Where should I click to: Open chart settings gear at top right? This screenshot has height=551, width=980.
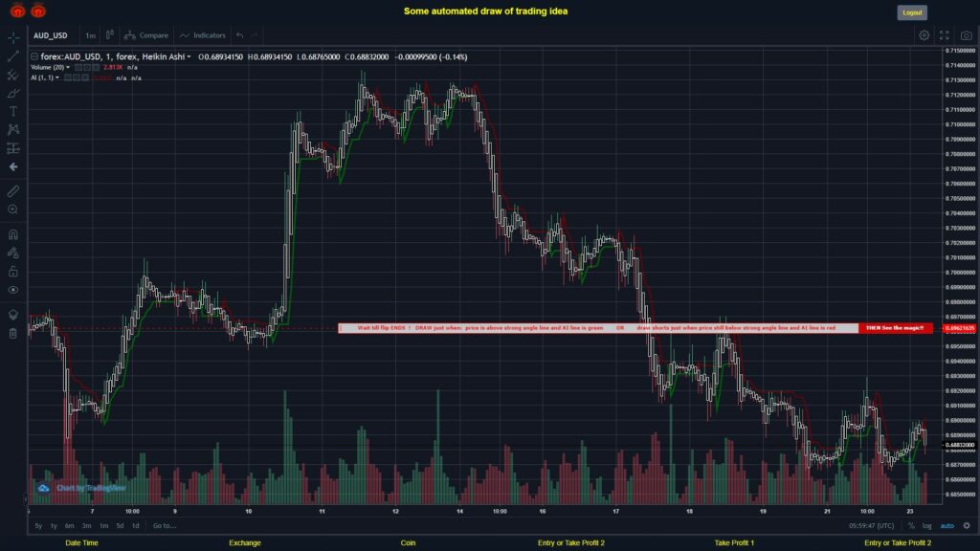coord(924,35)
